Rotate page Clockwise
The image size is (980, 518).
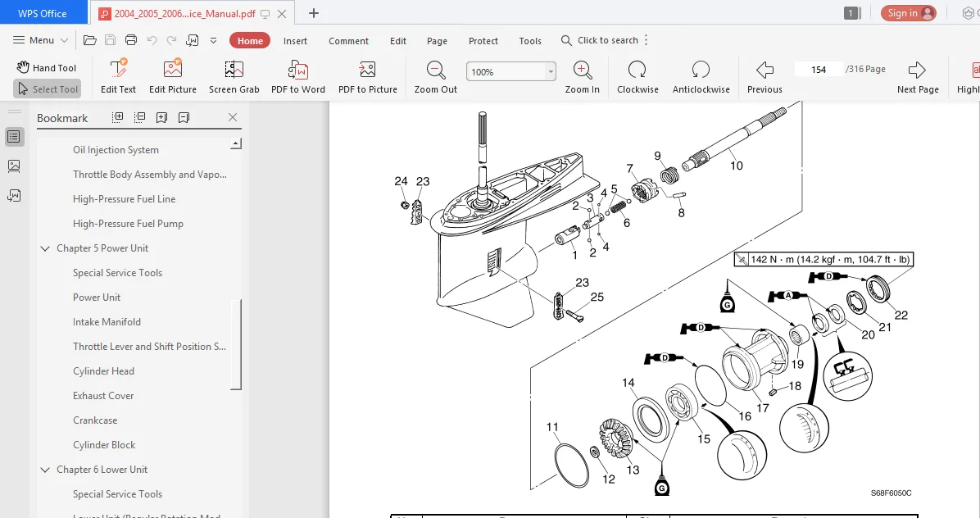637,76
